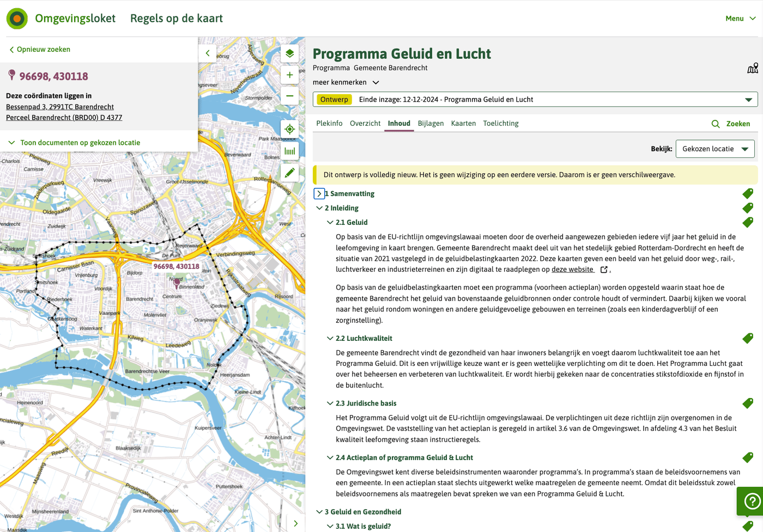Open the Bijlagen tab

tap(431, 124)
